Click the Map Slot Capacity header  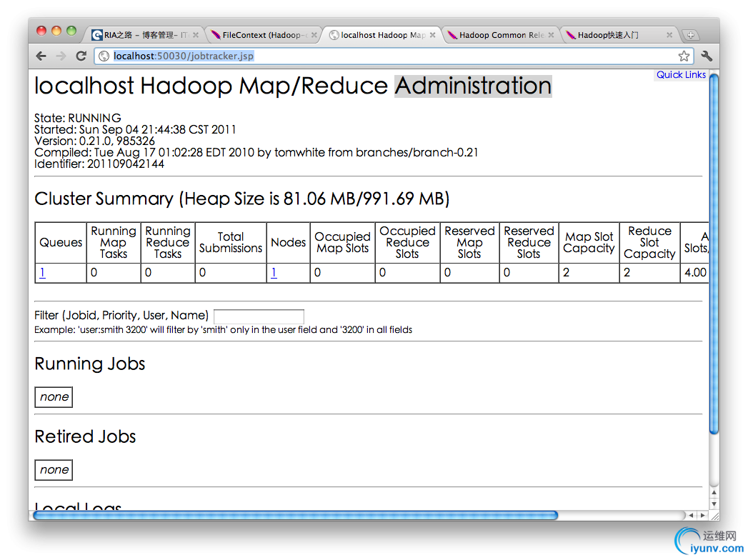point(589,242)
